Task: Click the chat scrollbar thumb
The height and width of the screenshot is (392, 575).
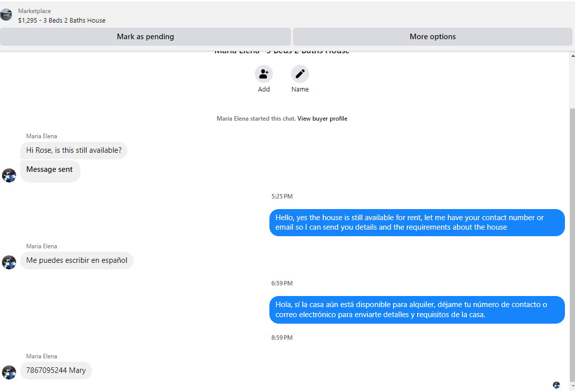Action: (x=572, y=245)
